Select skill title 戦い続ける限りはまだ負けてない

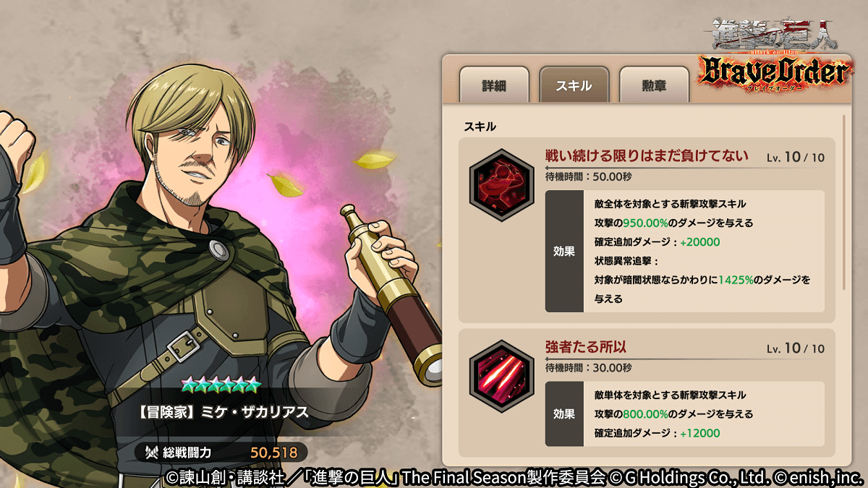click(647, 155)
